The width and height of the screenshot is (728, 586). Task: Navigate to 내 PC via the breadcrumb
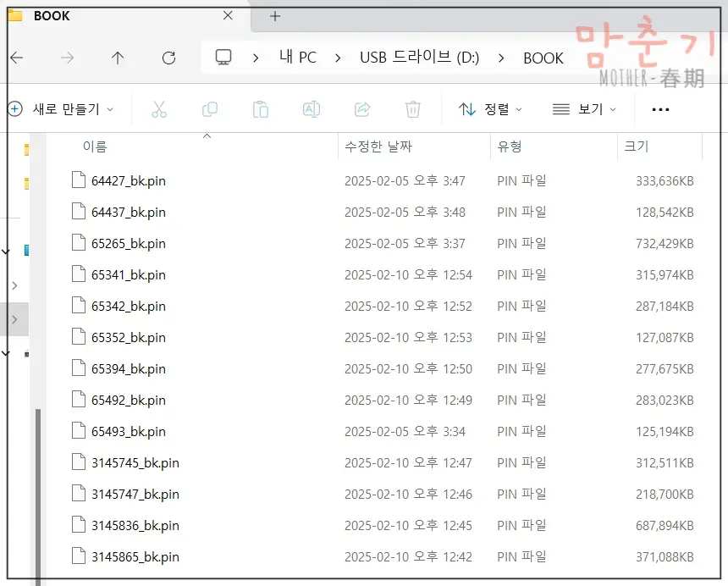click(x=297, y=58)
